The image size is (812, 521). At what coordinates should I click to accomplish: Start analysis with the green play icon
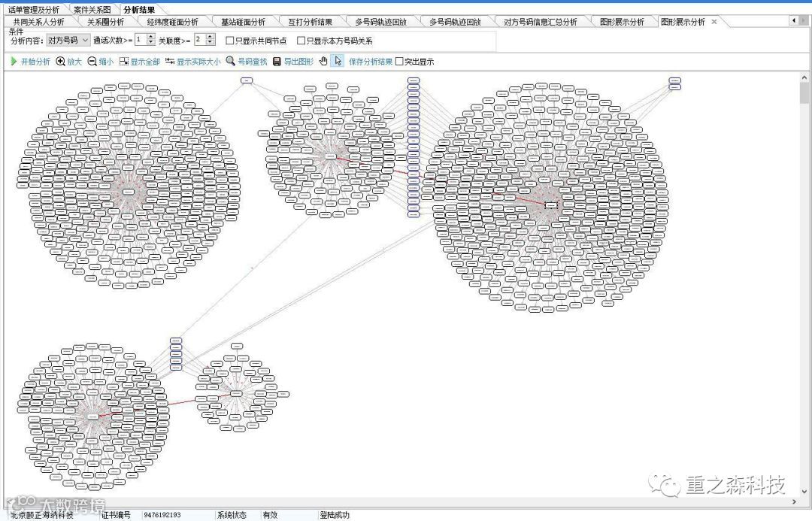[14, 62]
